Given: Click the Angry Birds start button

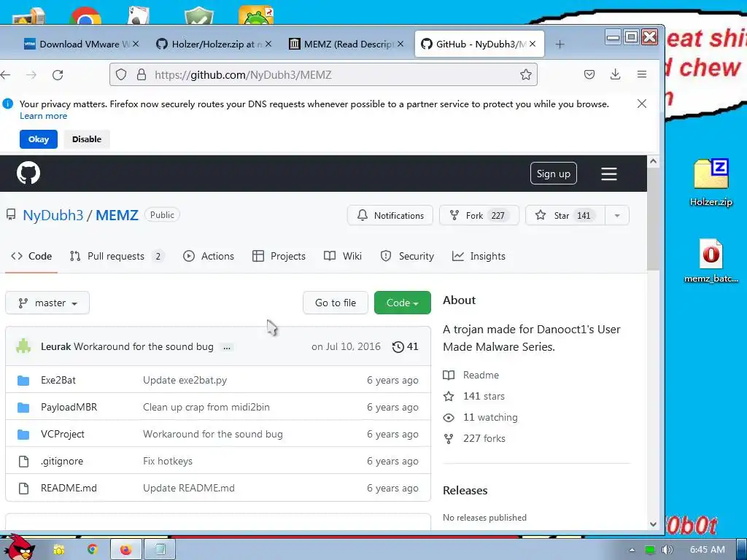Looking at the screenshot, I should (x=18, y=548).
